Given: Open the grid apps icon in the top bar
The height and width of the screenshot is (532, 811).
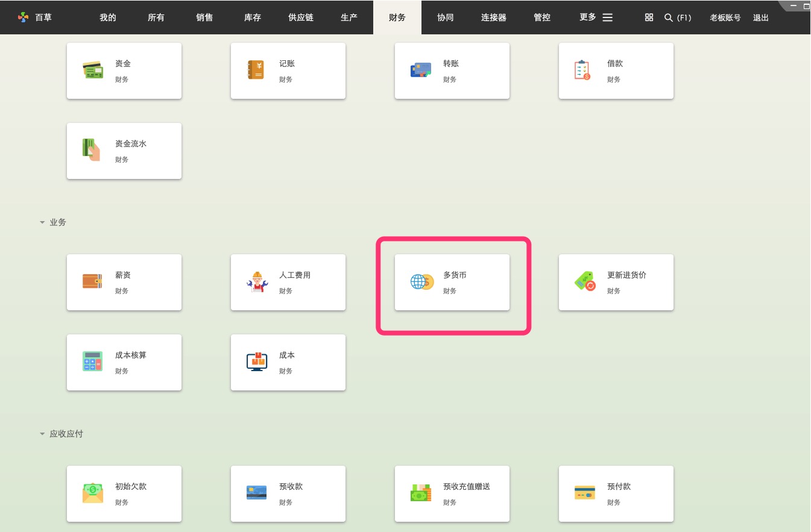Looking at the screenshot, I should [x=649, y=17].
